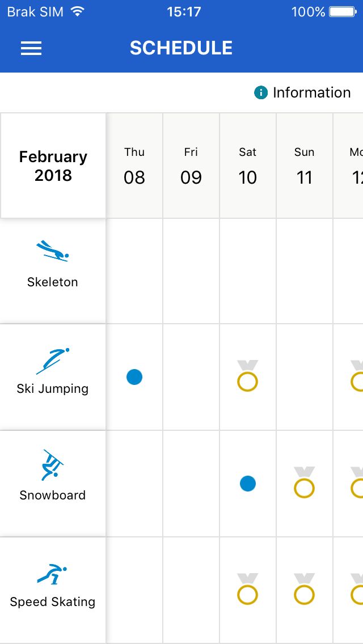363x644 pixels.
Task: Open the hamburger menu
Action: pos(31,48)
